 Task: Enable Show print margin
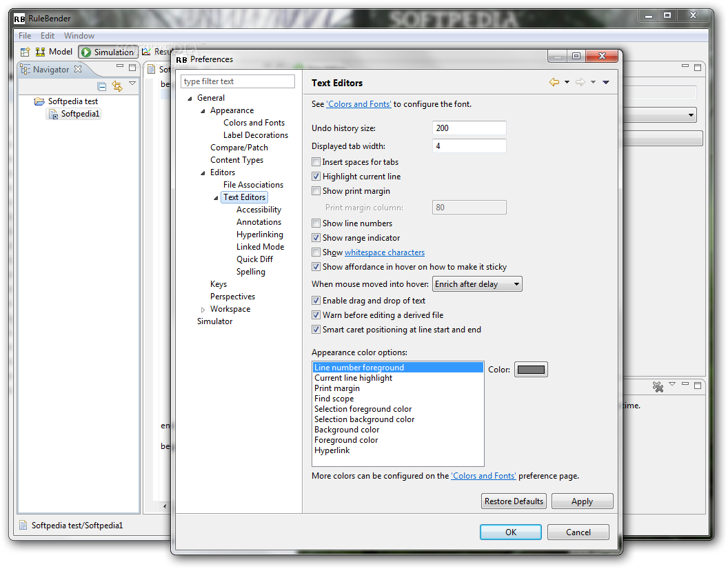pos(316,190)
